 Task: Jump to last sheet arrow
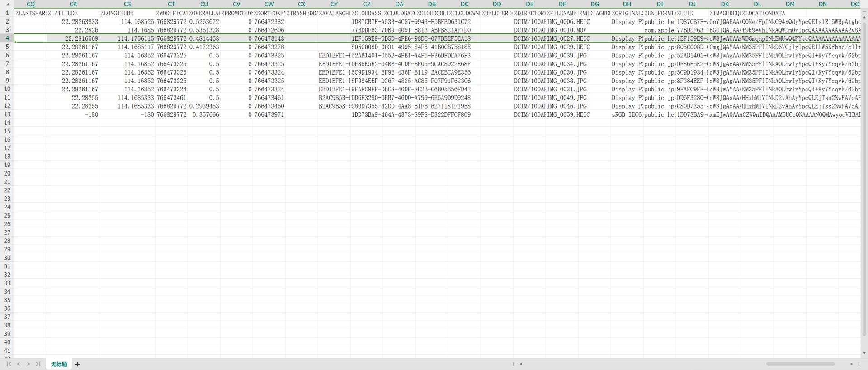(x=38, y=364)
